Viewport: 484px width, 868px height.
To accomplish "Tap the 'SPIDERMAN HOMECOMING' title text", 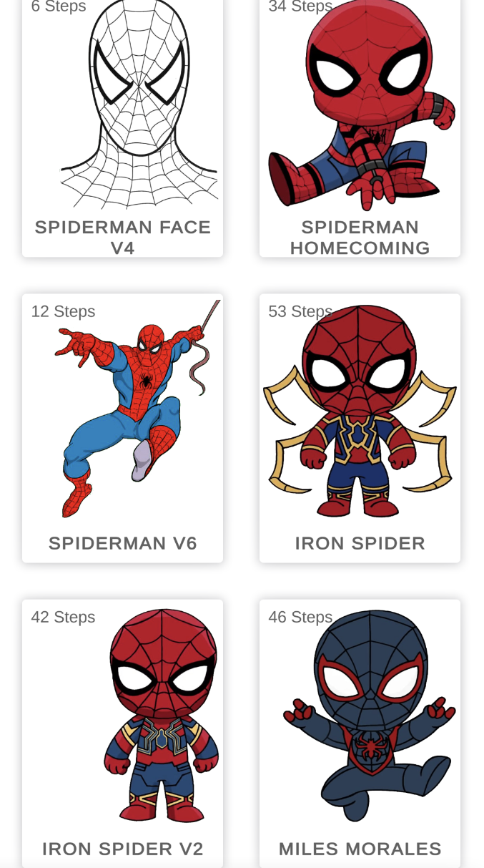I will (x=360, y=237).
